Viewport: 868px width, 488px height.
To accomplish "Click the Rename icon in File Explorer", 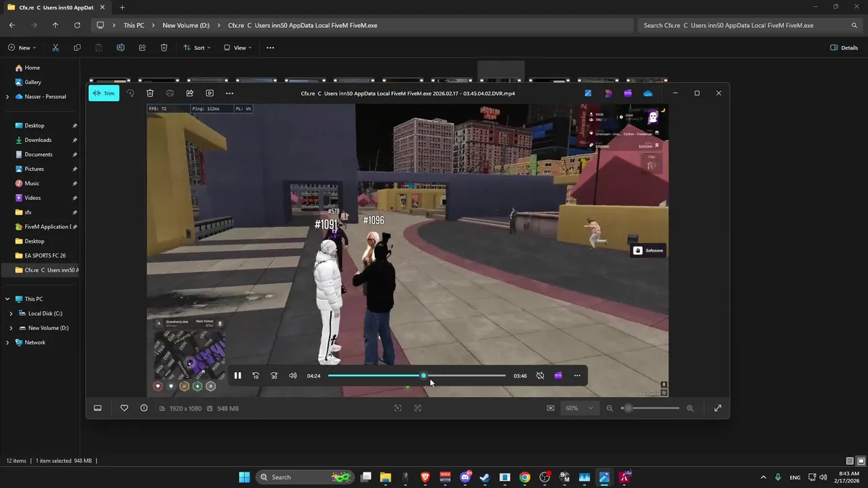I will click(x=120, y=47).
